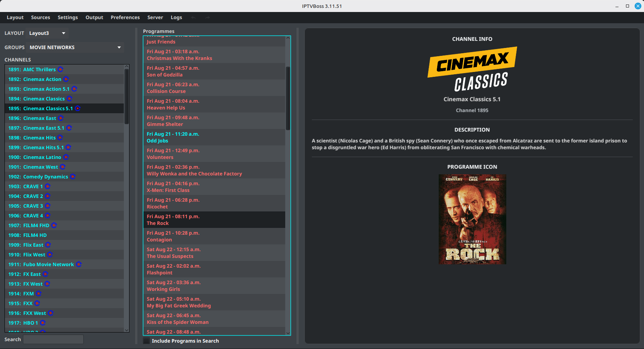Click the channels list scroll-down arrow
The image size is (644, 349).
coord(126,330)
